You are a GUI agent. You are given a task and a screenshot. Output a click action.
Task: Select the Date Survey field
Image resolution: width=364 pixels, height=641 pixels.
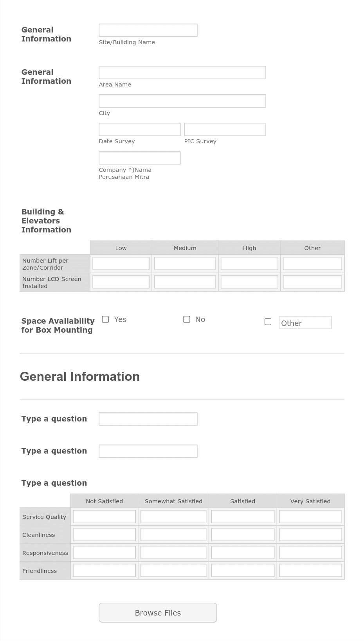pyautogui.click(x=139, y=129)
